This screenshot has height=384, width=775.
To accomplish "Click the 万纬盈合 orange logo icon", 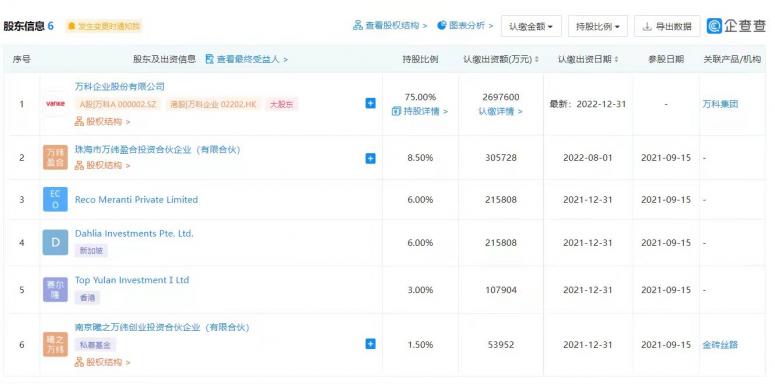I will tap(55, 158).
